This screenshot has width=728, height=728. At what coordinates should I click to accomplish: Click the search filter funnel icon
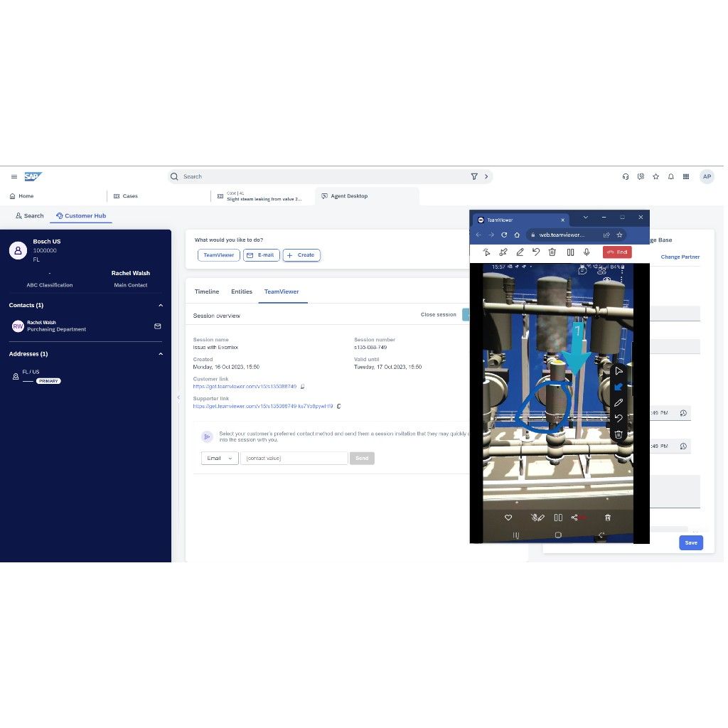coord(474,176)
